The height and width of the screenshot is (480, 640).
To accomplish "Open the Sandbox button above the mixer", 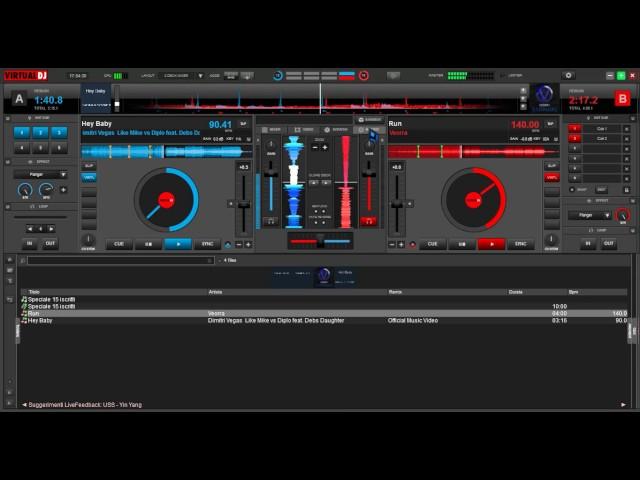I will pyautogui.click(x=369, y=120).
